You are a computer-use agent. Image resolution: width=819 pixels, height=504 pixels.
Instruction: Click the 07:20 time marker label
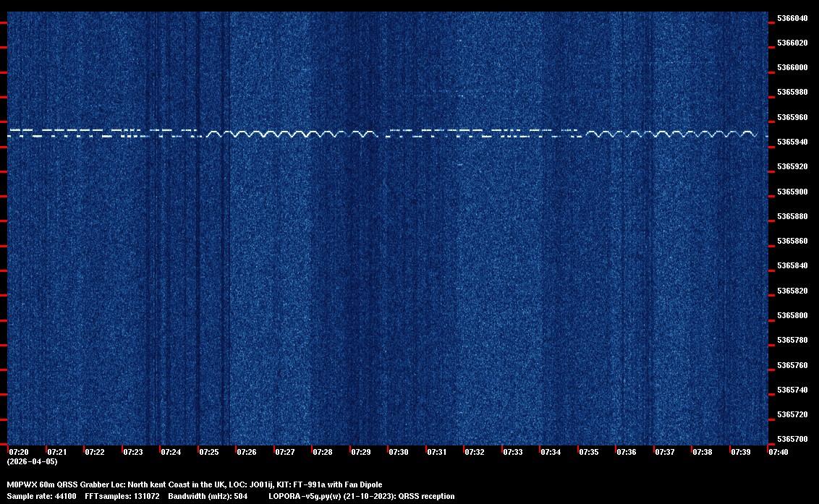tap(19, 452)
